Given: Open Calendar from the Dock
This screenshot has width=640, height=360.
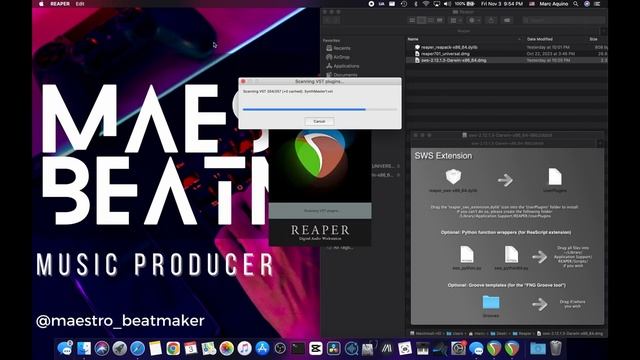Looking at the screenshot, I should click(x=191, y=348).
